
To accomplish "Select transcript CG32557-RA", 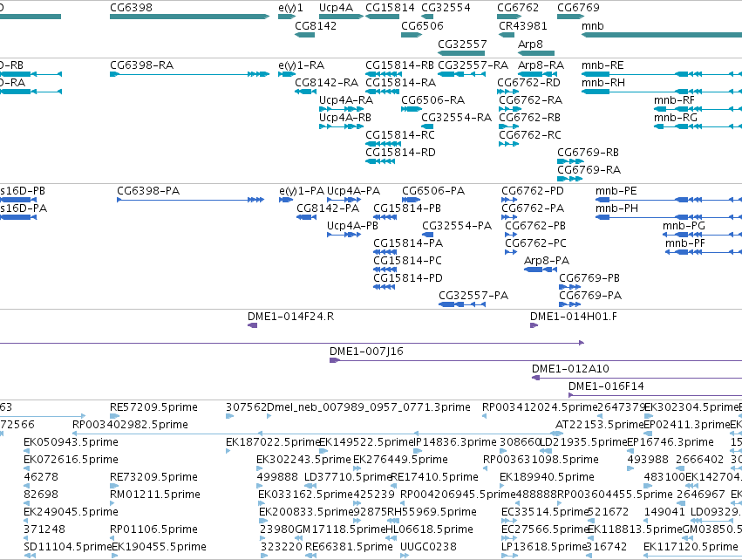I will [x=461, y=74].
